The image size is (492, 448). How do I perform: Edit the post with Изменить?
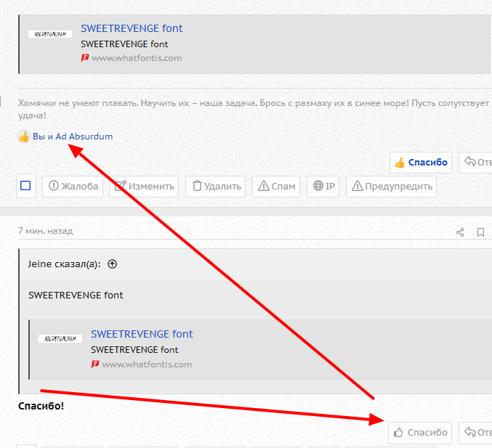(144, 187)
